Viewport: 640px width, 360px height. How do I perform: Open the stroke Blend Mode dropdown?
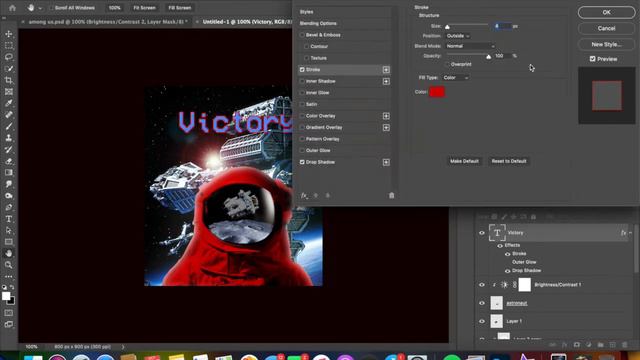pyautogui.click(x=470, y=46)
